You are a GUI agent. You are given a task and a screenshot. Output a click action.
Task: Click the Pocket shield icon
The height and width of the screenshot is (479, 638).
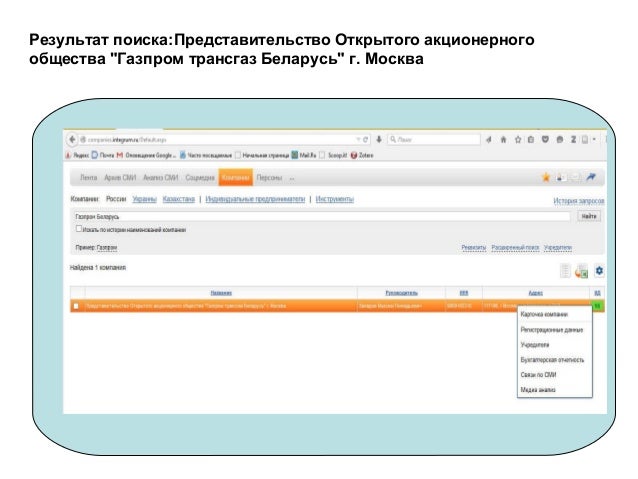545,140
